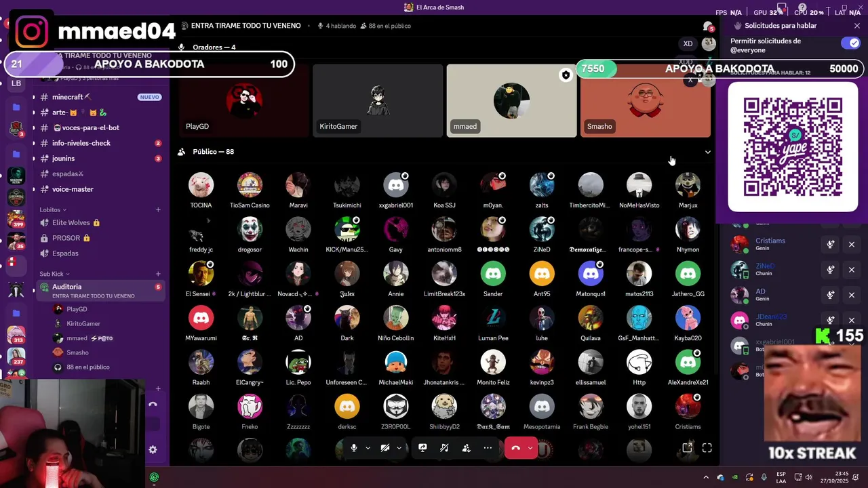This screenshot has width=868, height=488.
Task: Open the voice-master channel
Action: tap(100, 189)
